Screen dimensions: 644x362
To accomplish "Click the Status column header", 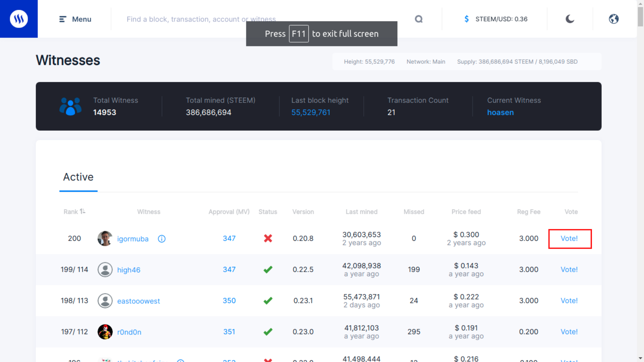I will point(268,212).
